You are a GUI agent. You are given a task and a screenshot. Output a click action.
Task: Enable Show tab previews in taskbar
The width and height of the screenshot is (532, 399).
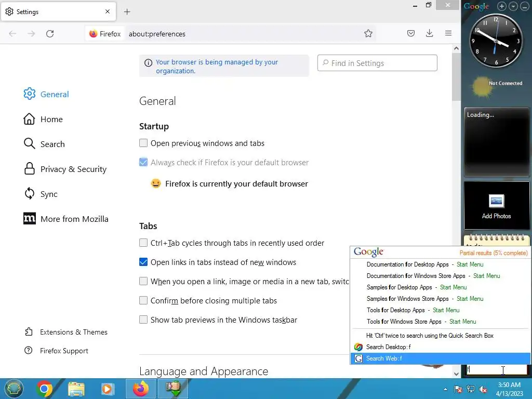tap(143, 320)
